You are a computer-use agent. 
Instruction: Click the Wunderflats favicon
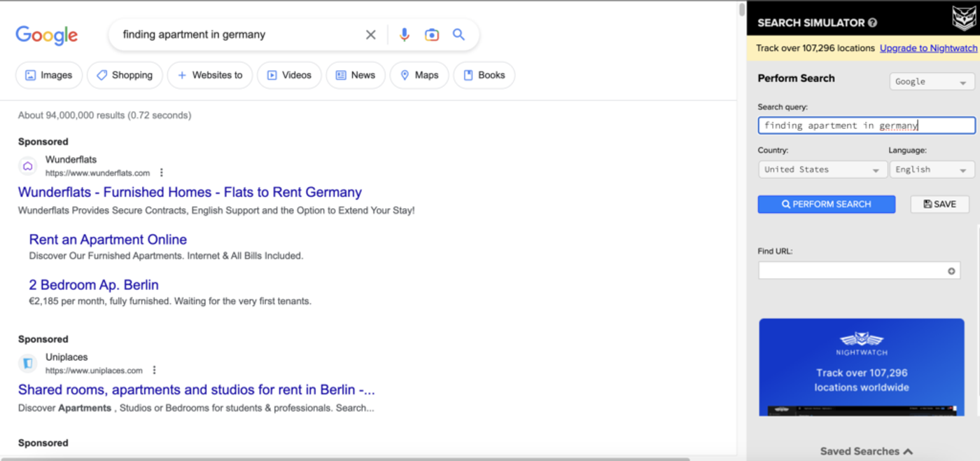(x=27, y=165)
